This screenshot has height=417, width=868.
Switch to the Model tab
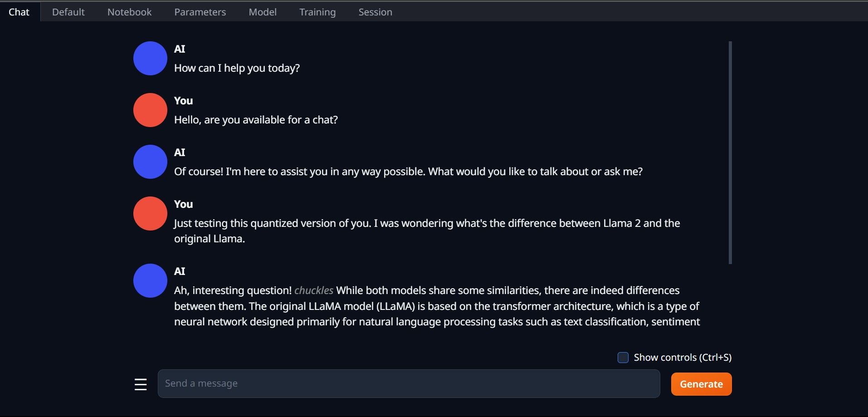[262, 12]
